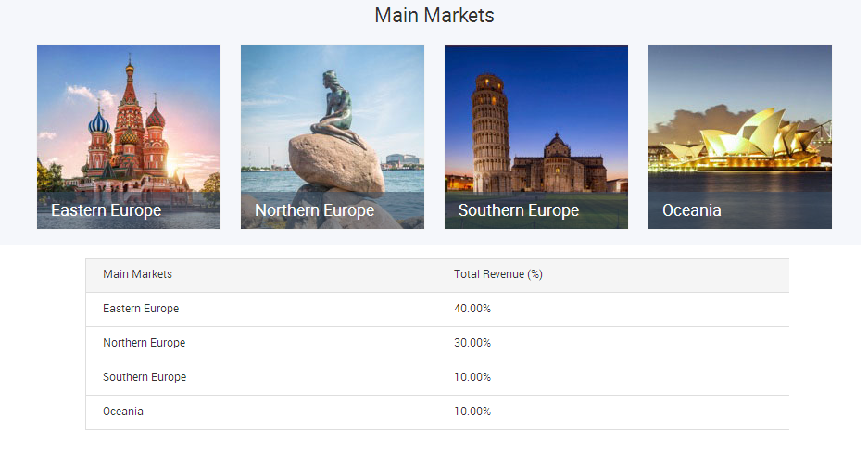Click the Main Markets table column header
This screenshot has height=456, width=868.
tap(137, 274)
